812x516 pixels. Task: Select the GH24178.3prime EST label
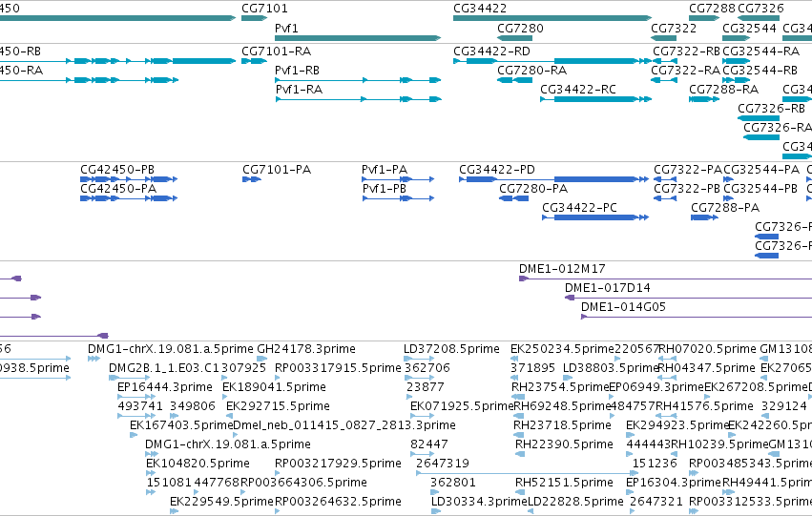click(306, 349)
